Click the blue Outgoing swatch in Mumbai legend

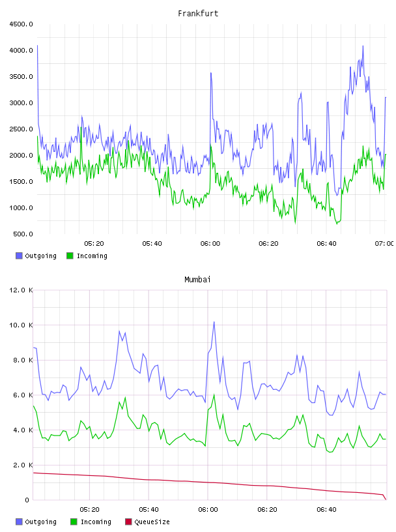click(x=19, y=522)
